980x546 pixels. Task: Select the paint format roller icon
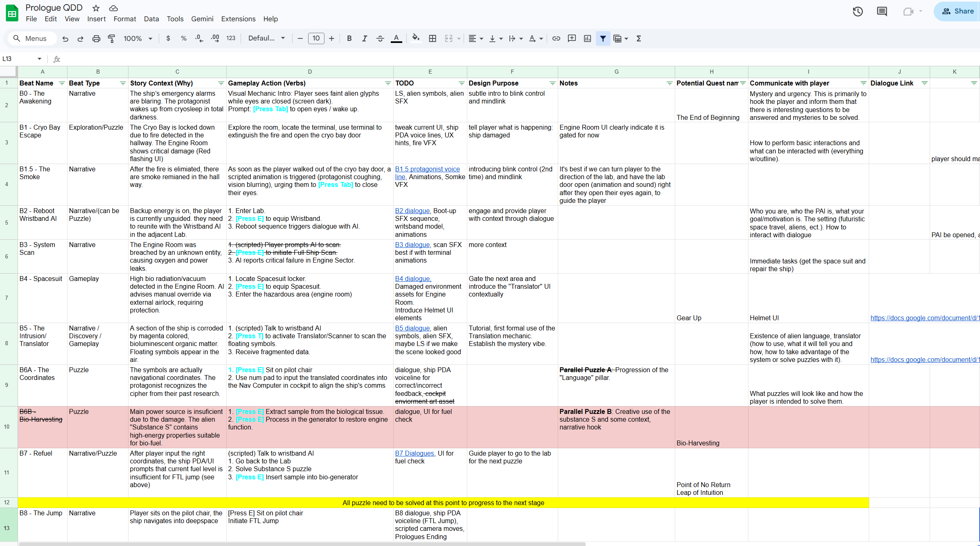(x=111, y=38)
